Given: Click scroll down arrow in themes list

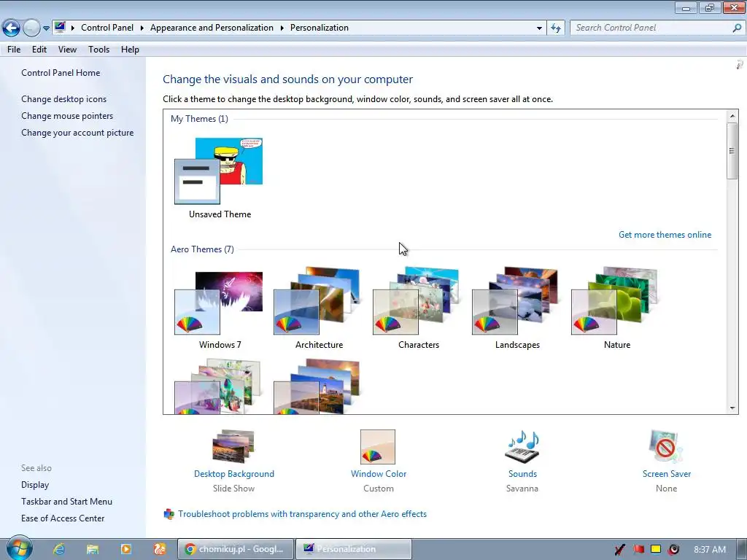Looking at the screenshot, I should click(732, 408).
